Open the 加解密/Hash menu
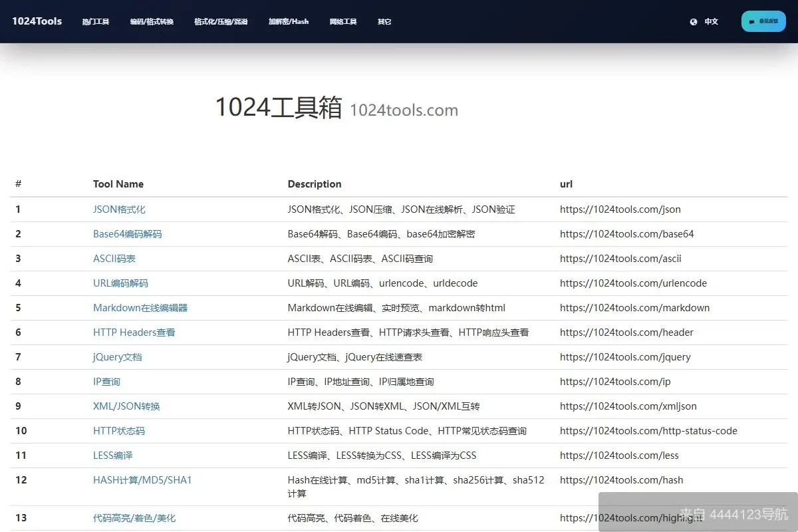The width and height of the screenshot is (798, 532). pyautogui.click(x=288, y=21)
